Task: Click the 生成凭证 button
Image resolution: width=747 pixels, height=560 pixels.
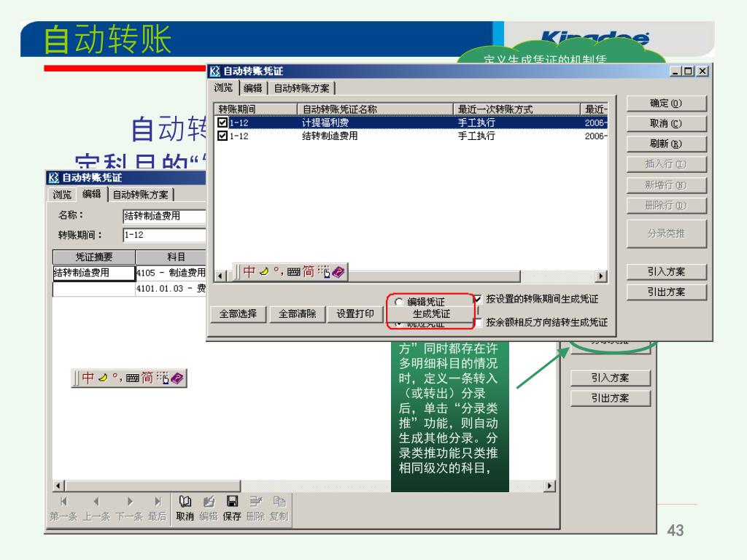Action: tap(431, 314)
